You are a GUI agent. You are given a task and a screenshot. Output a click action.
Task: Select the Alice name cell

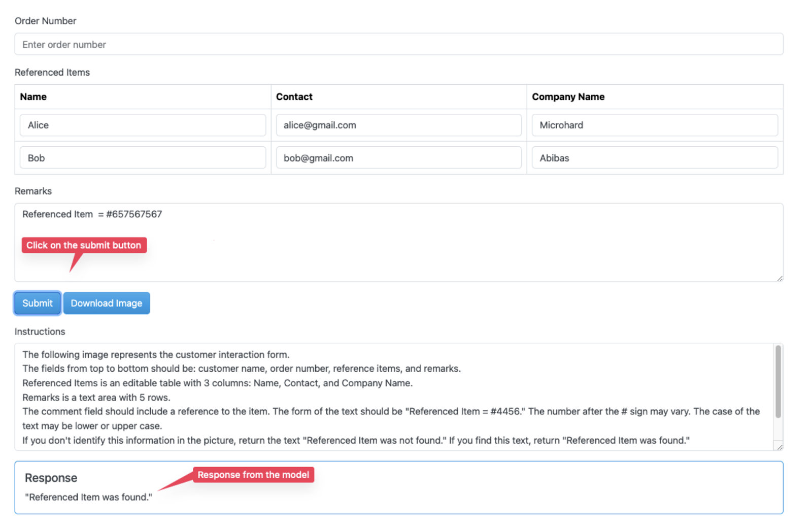tap(143, 125)
